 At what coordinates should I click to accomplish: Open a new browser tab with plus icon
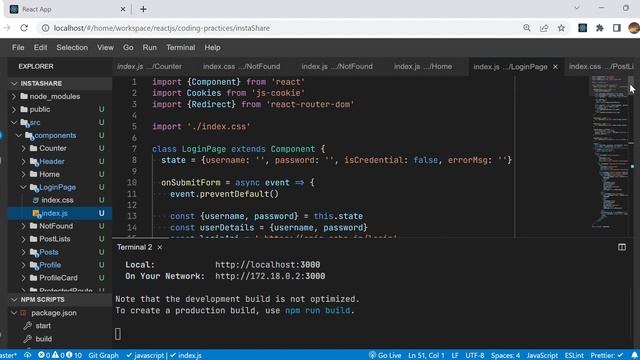pyautogui.click(x=143, y=9)
